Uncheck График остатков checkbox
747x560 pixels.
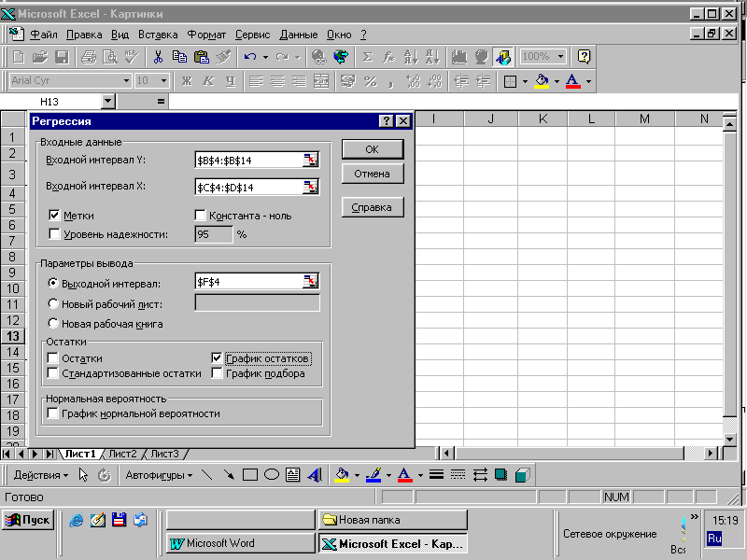217,358
